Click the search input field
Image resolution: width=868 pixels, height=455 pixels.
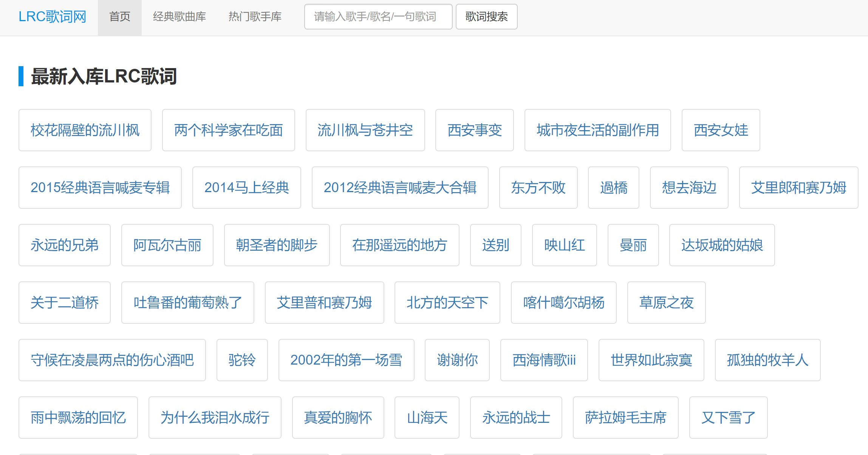click(x=377, y=16)
